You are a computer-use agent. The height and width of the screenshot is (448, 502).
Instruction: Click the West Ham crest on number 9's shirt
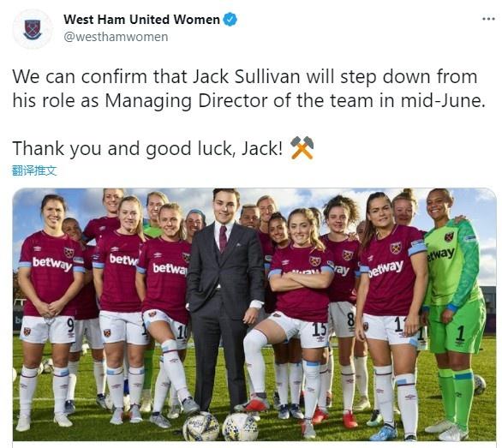pyautogui.click(x=69, y=252)
